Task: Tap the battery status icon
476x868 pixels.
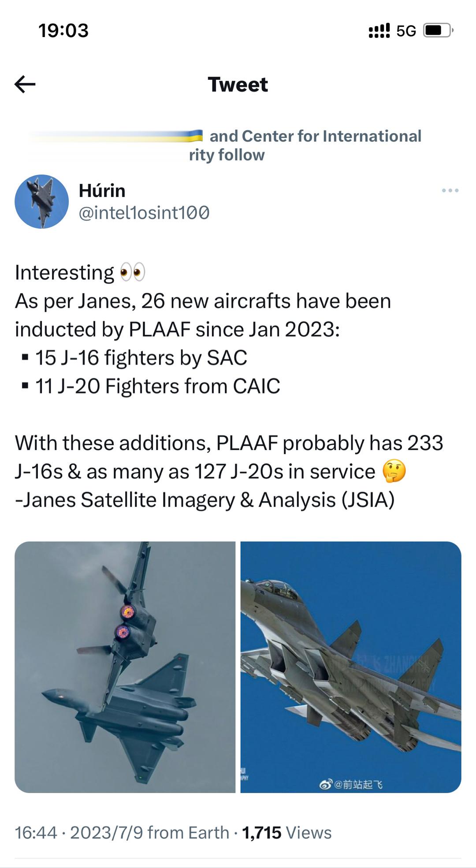Action: [438, 30]
